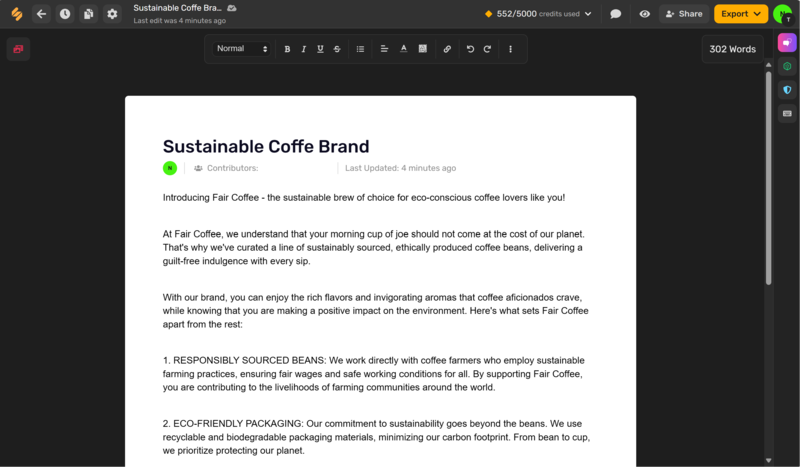Open version history clock icon
The image size is (800, 467).
point(65,14)
